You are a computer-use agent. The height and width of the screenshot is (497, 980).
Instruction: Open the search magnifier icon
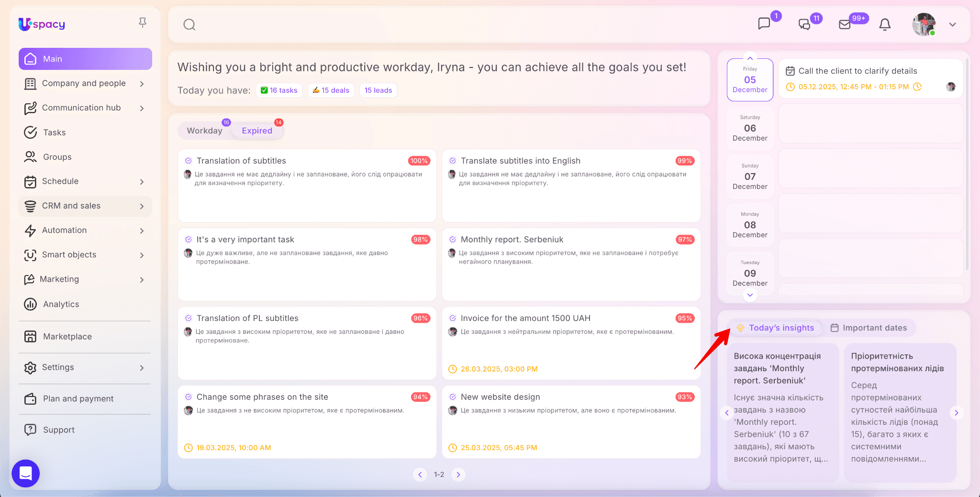[x=189, y=24]
